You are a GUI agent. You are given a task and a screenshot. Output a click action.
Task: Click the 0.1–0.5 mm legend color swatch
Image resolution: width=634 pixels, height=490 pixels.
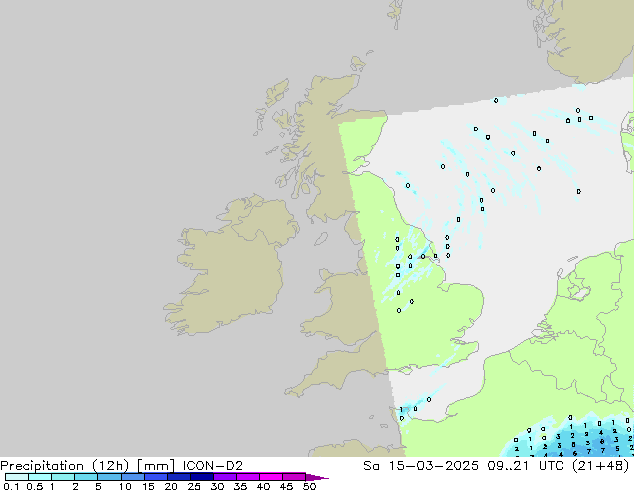click(x=17, y=477)
